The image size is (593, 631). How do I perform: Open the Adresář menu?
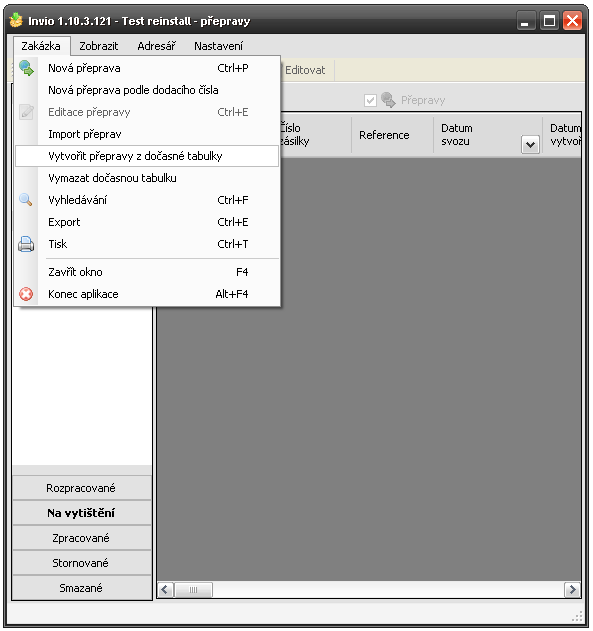click(156, 46)
